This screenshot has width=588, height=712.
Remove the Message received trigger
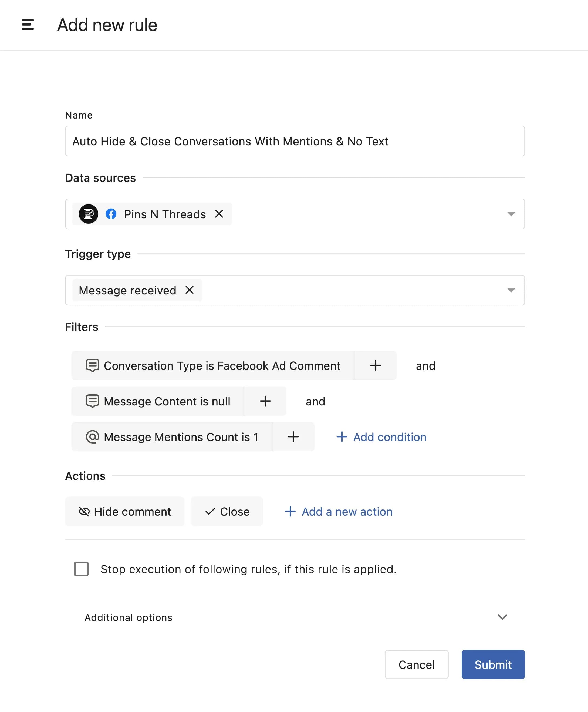[190, 290]
